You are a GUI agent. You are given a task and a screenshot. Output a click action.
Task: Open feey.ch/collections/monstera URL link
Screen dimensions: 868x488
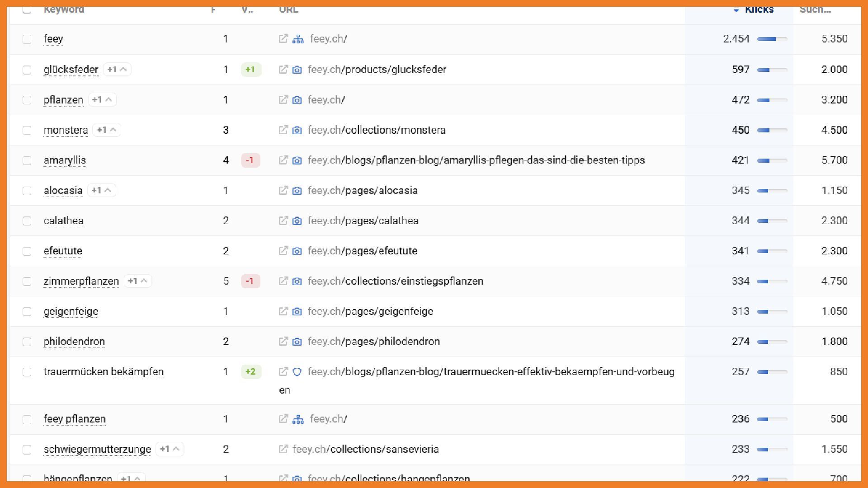pos(377,130)
